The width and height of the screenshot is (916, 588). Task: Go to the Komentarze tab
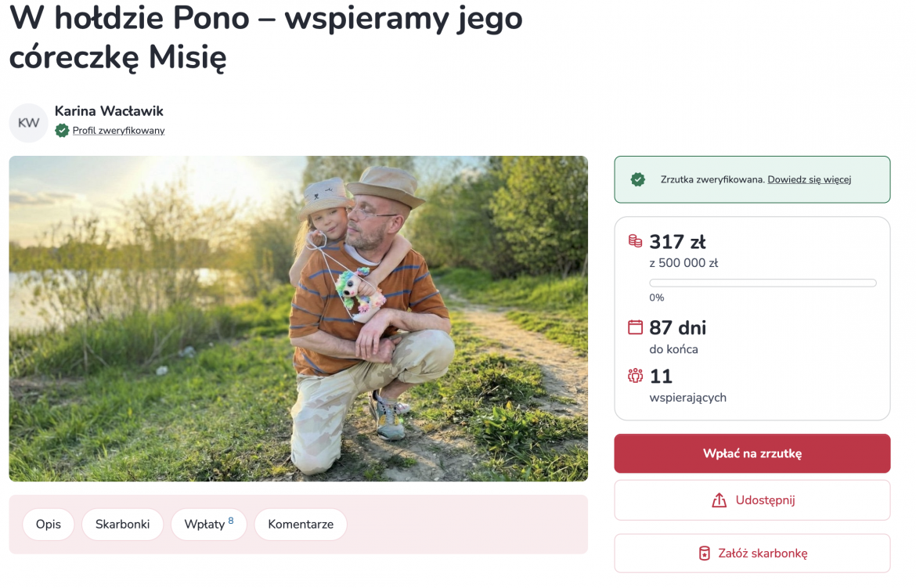tap(301, 525)
